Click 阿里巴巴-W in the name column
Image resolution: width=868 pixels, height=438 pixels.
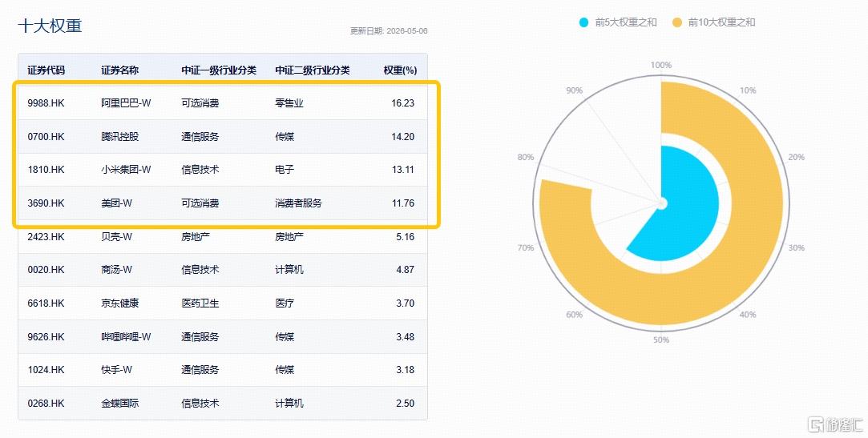126,102
